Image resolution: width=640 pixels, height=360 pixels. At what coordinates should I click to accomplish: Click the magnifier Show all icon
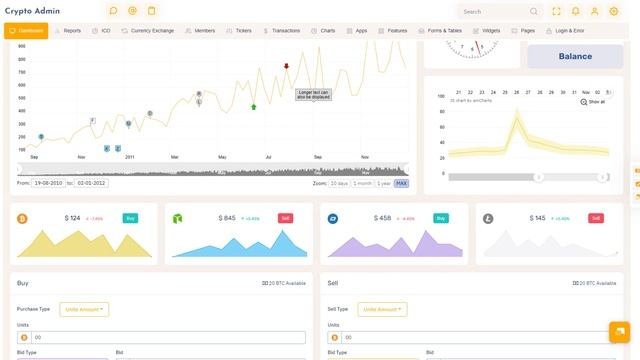tap(584, 102)
